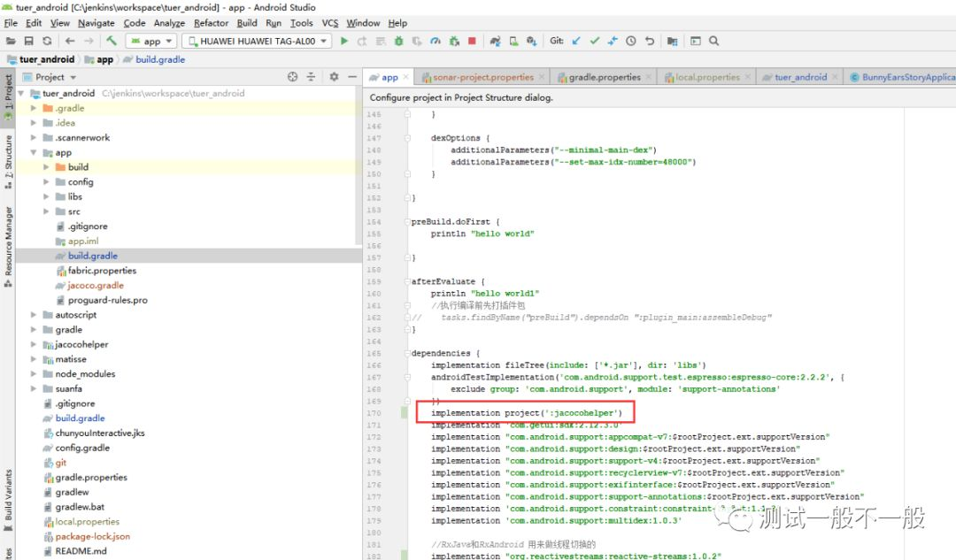Image resolution: width=956 pixels, height=560 pixels.
Task: Click the Debug app bug icon
Action: [398, 41]
